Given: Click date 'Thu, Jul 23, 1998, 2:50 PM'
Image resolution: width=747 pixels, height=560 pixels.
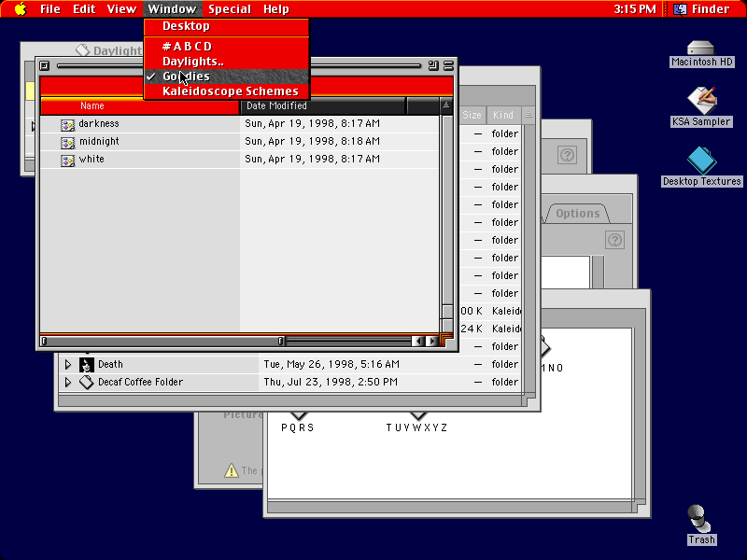Looking at the screenshot, I should (331, 382).
